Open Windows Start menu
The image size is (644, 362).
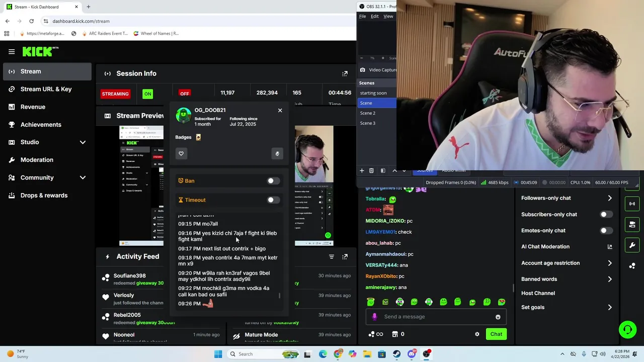pos(218,354)
